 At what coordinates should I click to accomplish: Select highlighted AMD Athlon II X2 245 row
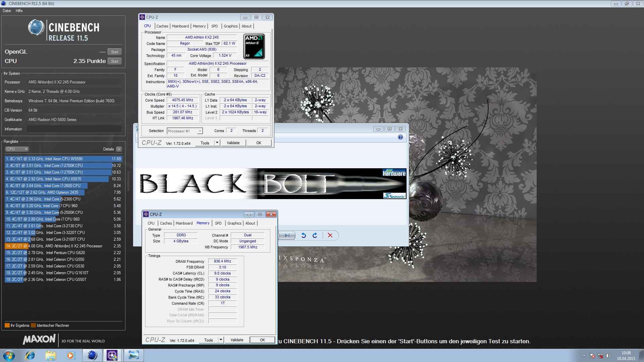63,246
